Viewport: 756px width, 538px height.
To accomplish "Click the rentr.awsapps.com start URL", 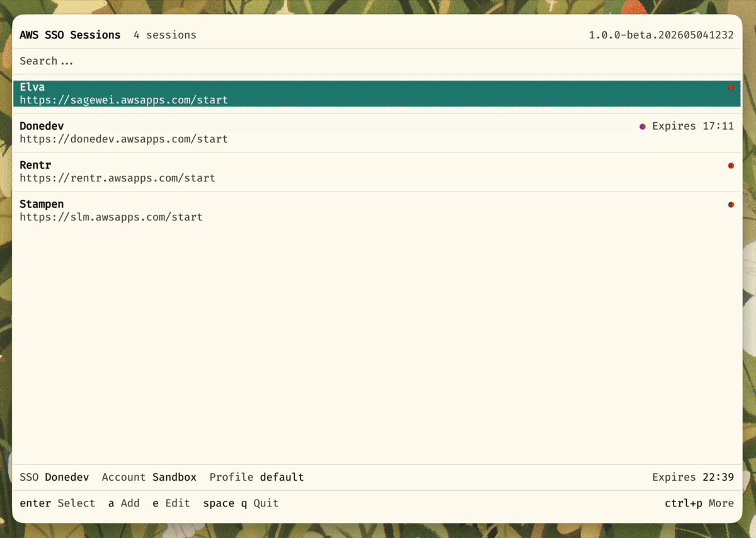I will [x=117, y=178].
